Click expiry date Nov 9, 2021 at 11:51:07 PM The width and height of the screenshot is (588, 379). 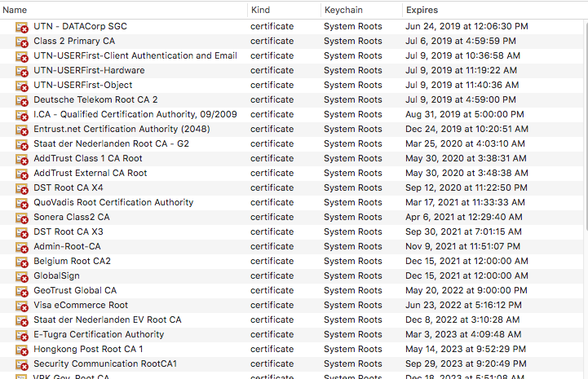pos(462,246)
